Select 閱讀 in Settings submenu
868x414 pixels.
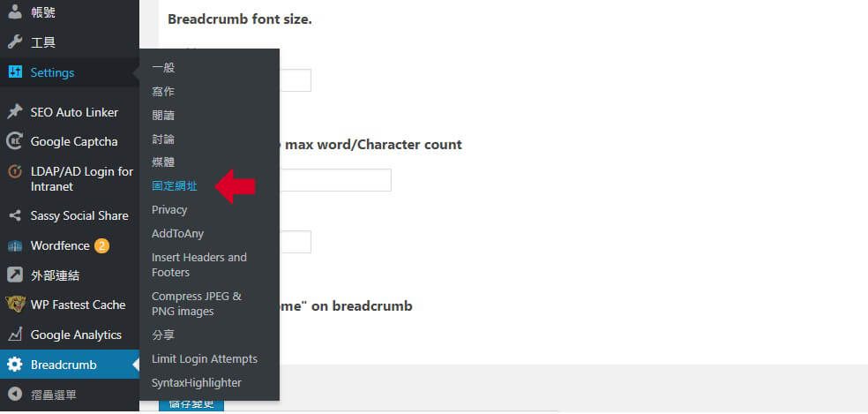[x=163, y=116]
